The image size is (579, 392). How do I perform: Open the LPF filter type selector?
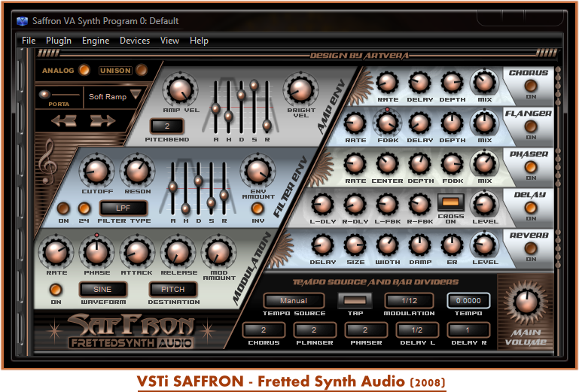[x=120, y=208]
